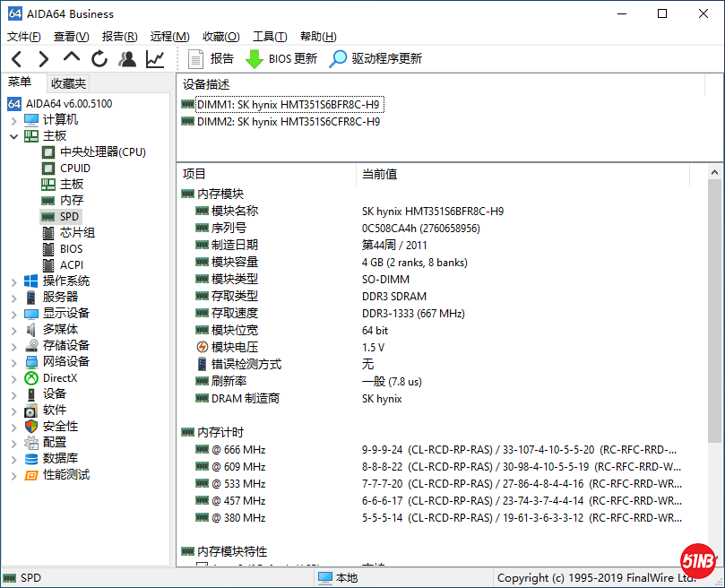The width and height of the screenshot is (725, 588).
Task: Select DIMM2 SK hynix memory module
Action: 287,122
